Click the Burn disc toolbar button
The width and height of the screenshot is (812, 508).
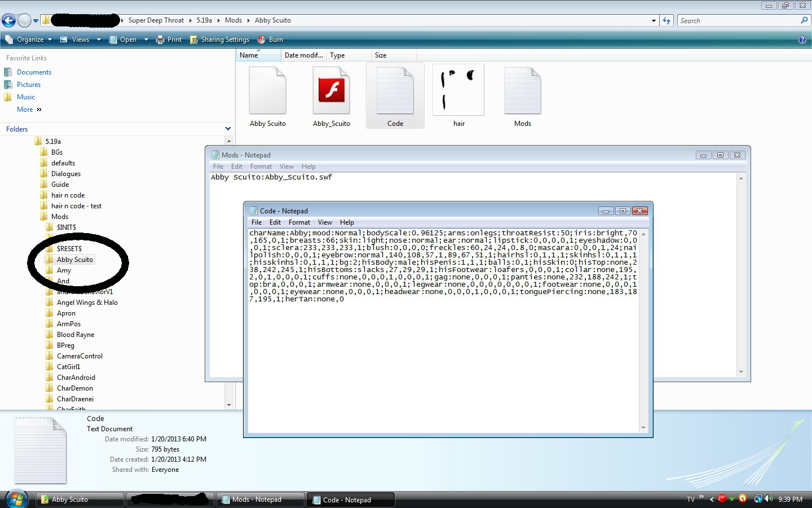pyautogui.click(x=270, y=40)
